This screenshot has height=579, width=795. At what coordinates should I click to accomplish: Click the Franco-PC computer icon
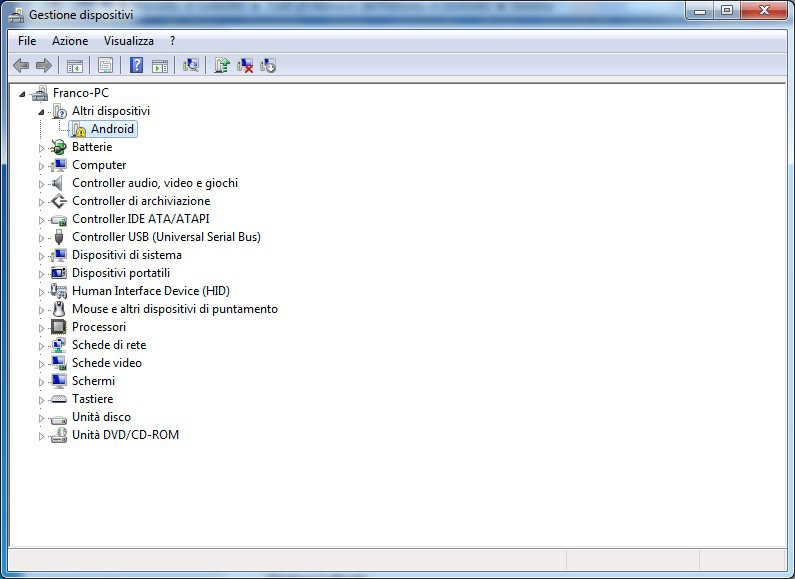click(x=40, y=93)
